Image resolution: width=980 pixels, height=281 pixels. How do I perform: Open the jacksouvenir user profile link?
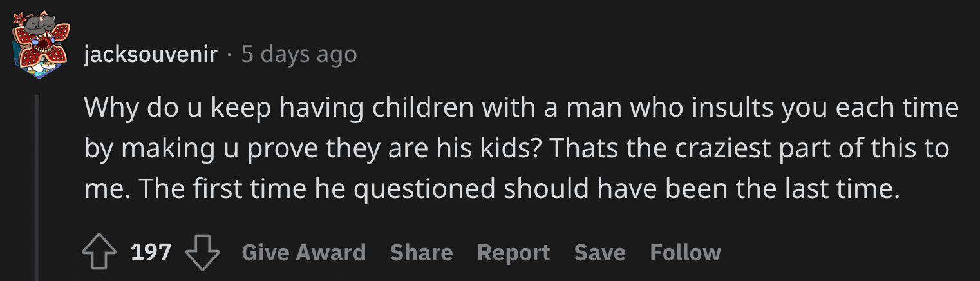(x=151, y=55)
